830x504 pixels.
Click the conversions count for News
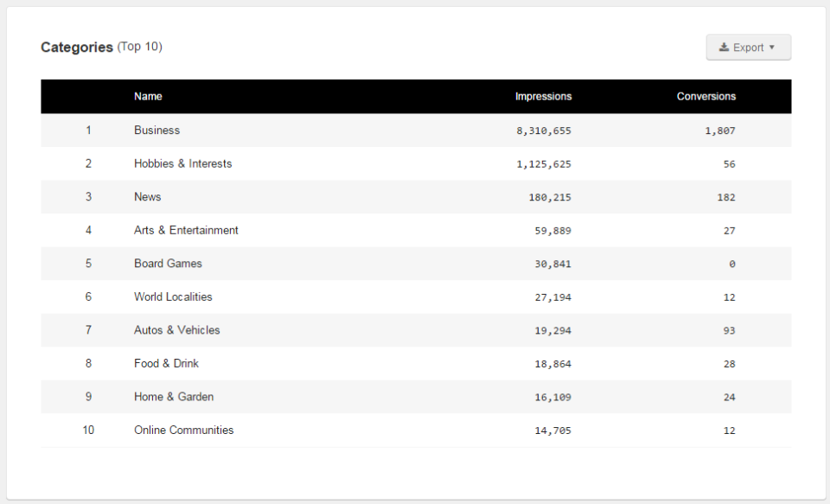pyautogui.click(x=725, y=196)
